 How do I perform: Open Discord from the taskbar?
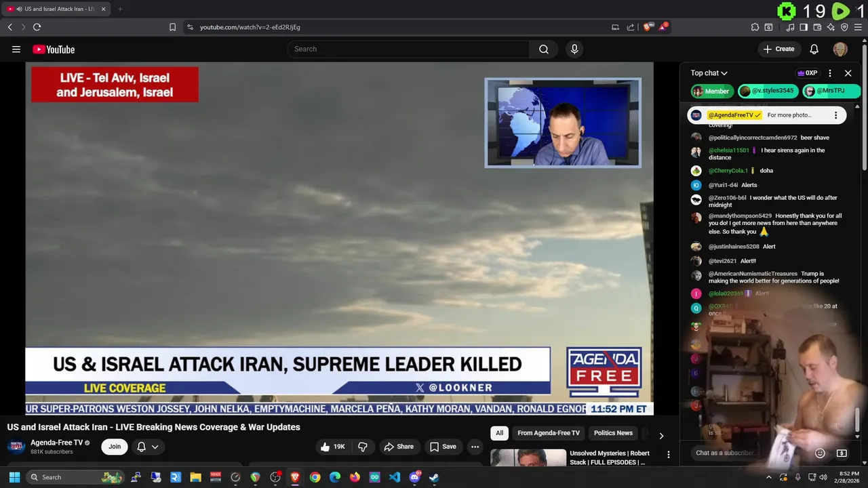pos(414,477)
